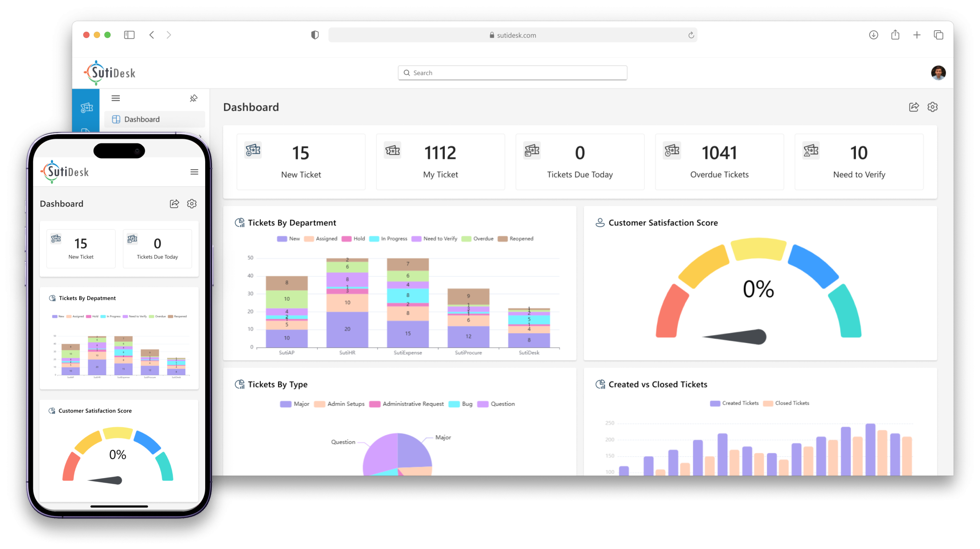Screen dimensions: 980x549
Task: Open mobile dashboard settings gear
Action: tap(192, 204)
